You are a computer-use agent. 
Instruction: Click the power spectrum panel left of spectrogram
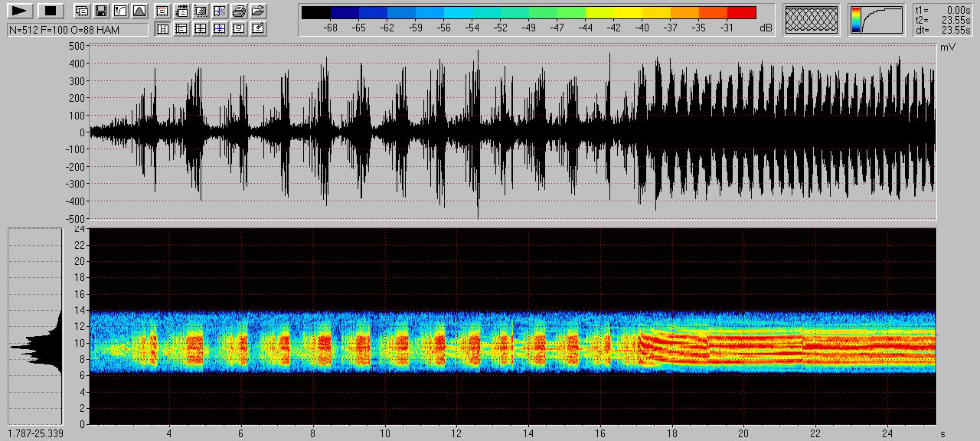34,325
